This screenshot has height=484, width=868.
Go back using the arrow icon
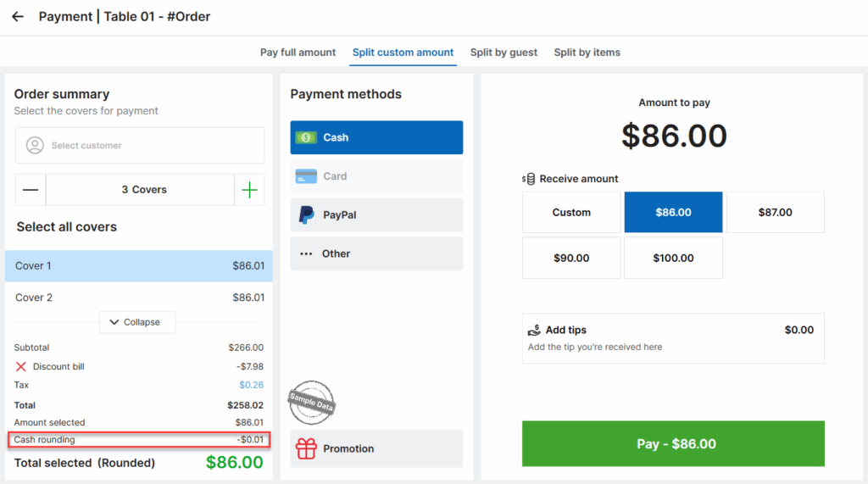pos(18,17)
